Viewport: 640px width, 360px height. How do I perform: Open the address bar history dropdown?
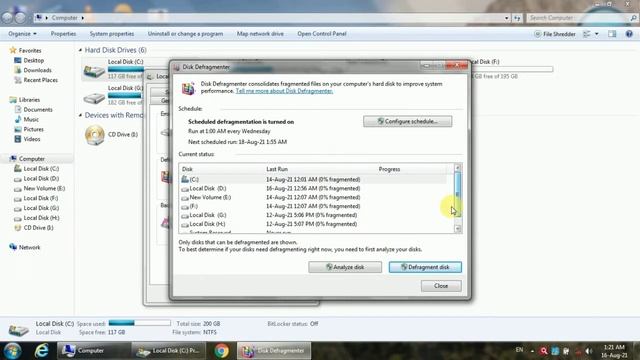tap(507, 18)
